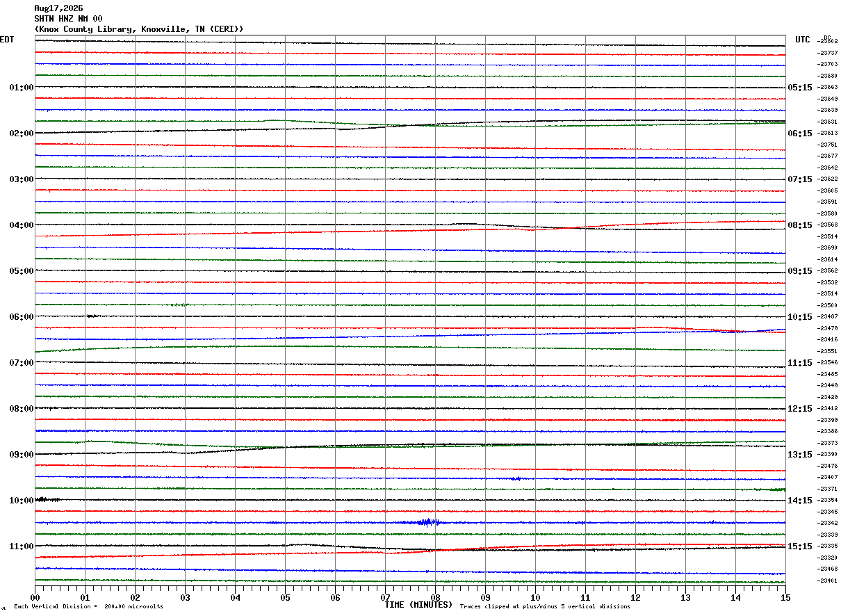Click the DC offset value '-23476'
Viewport: 841px width, 616px height.
coord(827,466)
